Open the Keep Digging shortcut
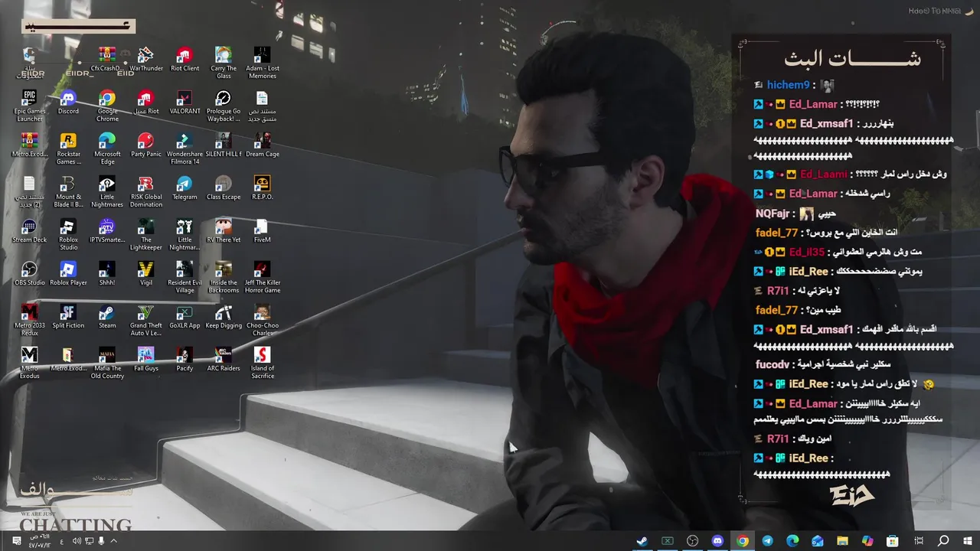The width and height of the screenshot is (980, 551). pyautogui.click(x=224, y=317)
